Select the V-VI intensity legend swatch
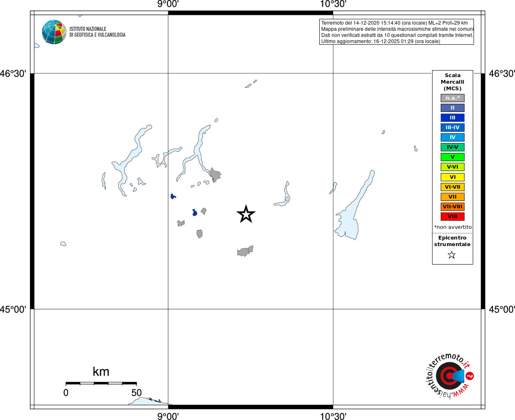The image size is (515, 420). 452,167
